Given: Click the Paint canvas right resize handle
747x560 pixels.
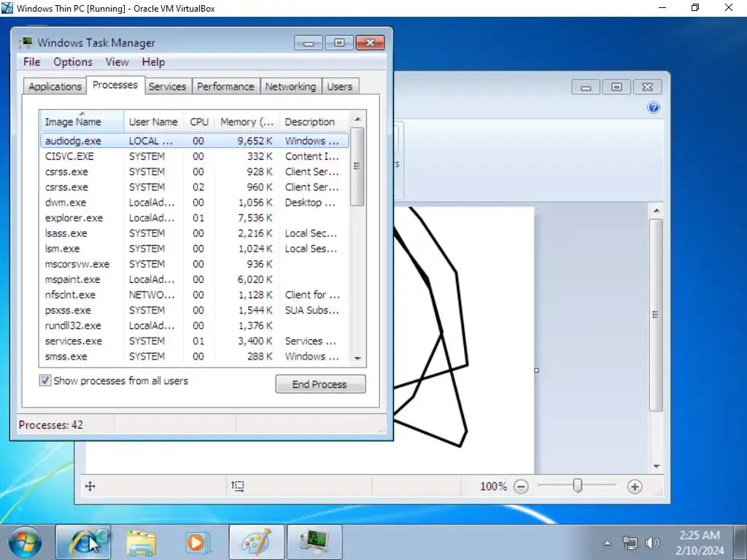Looking at the screenshot, I should point(536,370).
